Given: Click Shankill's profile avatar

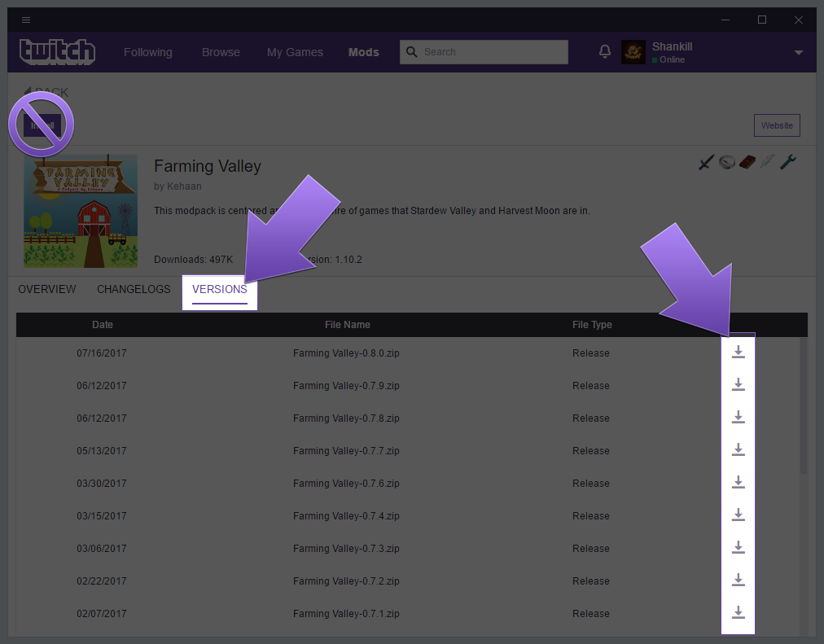Looking at the screenshot, I should (x=633, y=52).
